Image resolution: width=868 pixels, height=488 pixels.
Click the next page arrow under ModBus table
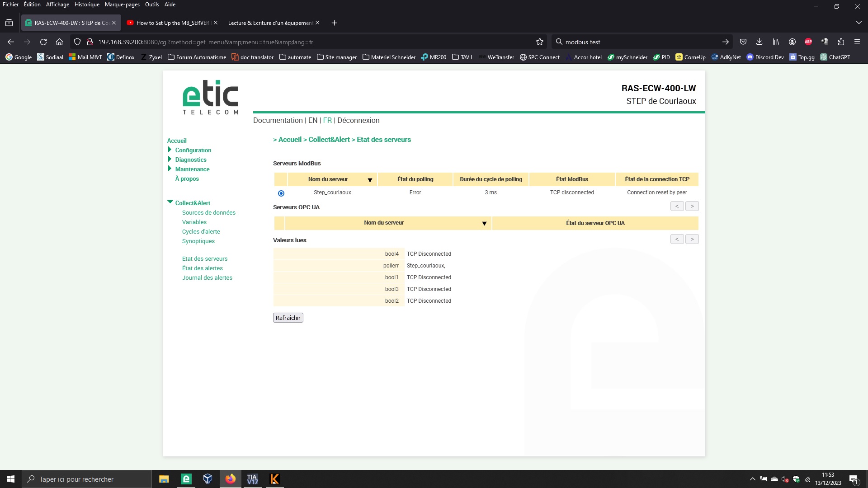pyautogui.click(x=692, y=206)
